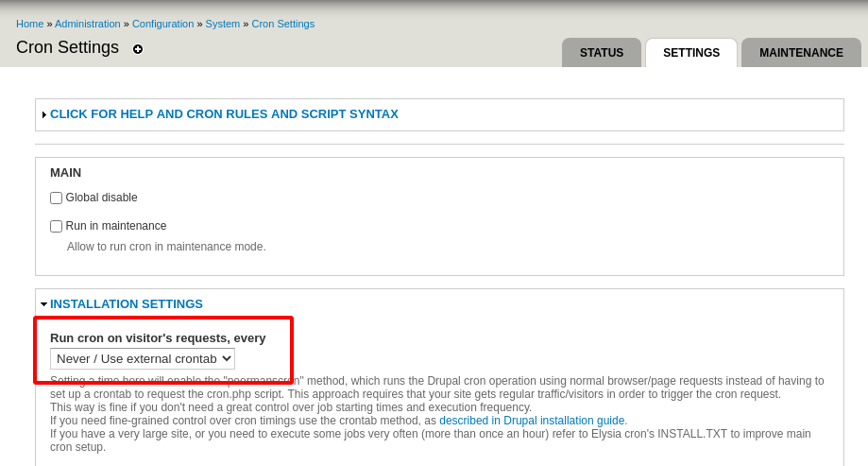Switch to the Status tab
Screen dimensions: 868x466
(x=602, y=53)
